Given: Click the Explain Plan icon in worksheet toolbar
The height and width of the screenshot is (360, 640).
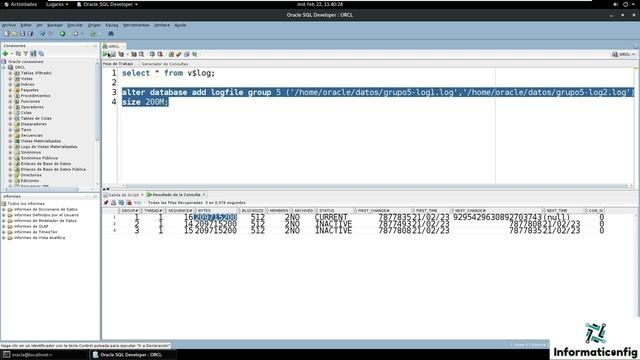Looking at the screenshot, I should click(x=121, y=54).
